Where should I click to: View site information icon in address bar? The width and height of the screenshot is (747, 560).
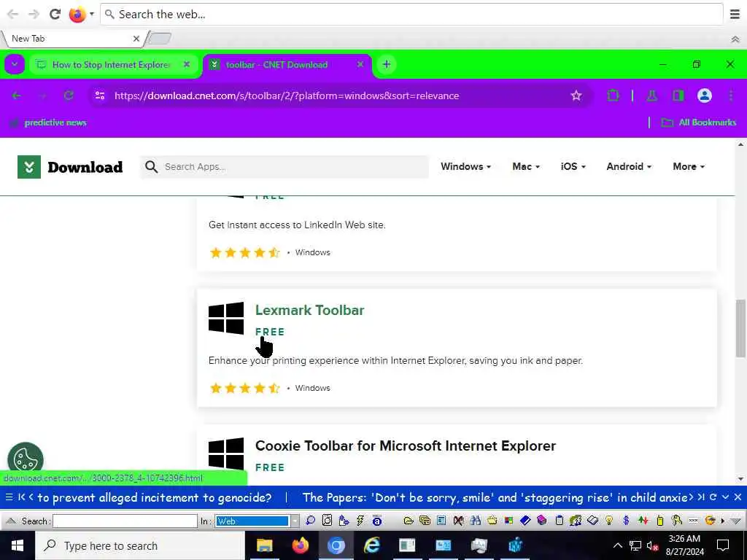point(100,96)
